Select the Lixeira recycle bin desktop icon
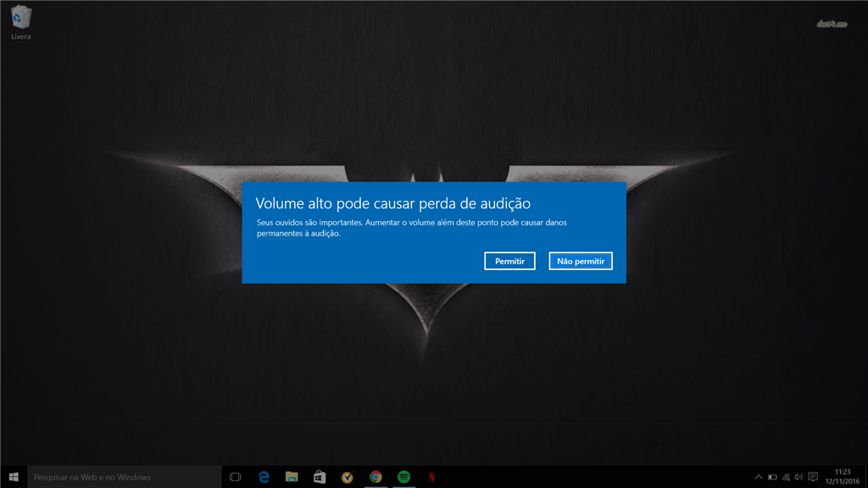Screen dimensions: 868x488 coord(21,23)
